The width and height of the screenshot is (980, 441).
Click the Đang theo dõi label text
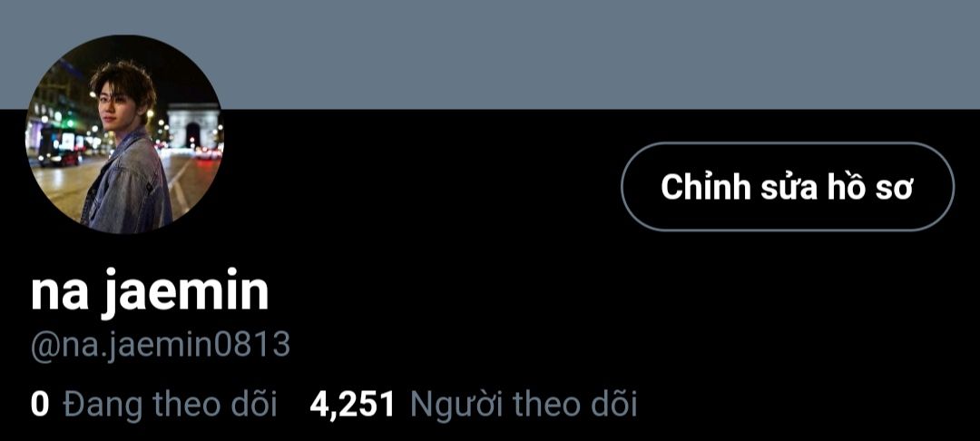170,404
